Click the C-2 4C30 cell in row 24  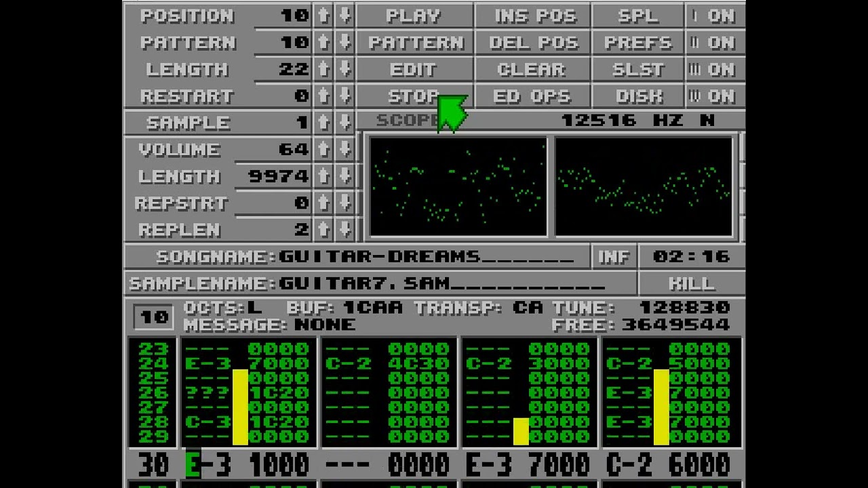pyautogui.click(x=387, y=364)
